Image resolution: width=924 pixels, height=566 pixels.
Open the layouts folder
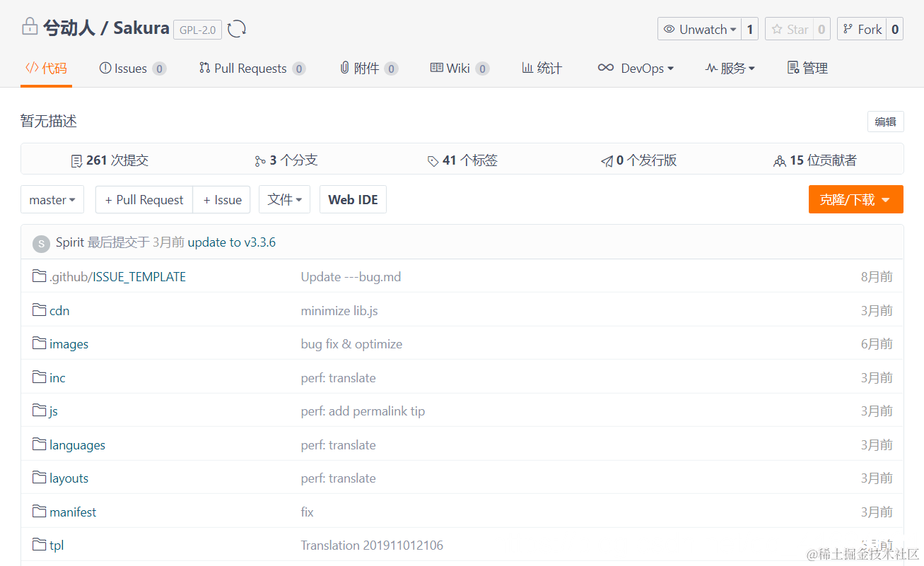(x=69, y=478)
